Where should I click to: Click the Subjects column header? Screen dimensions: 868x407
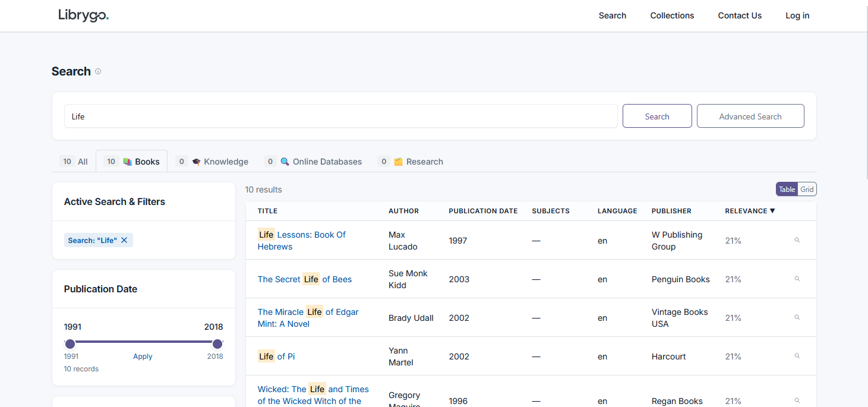[x=551, y=211]
